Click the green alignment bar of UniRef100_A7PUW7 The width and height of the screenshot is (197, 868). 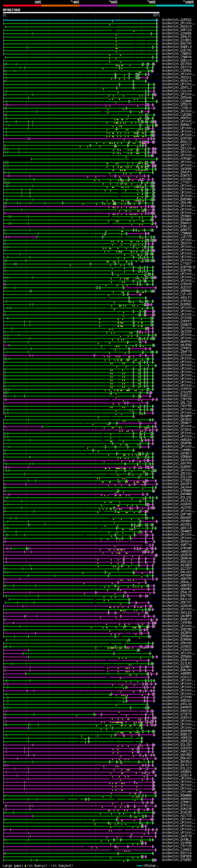pos(94,159)
